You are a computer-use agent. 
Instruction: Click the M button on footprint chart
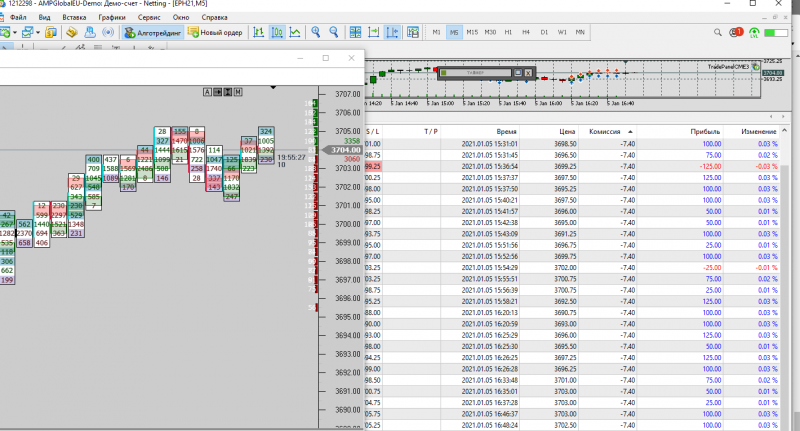[238, 92]
